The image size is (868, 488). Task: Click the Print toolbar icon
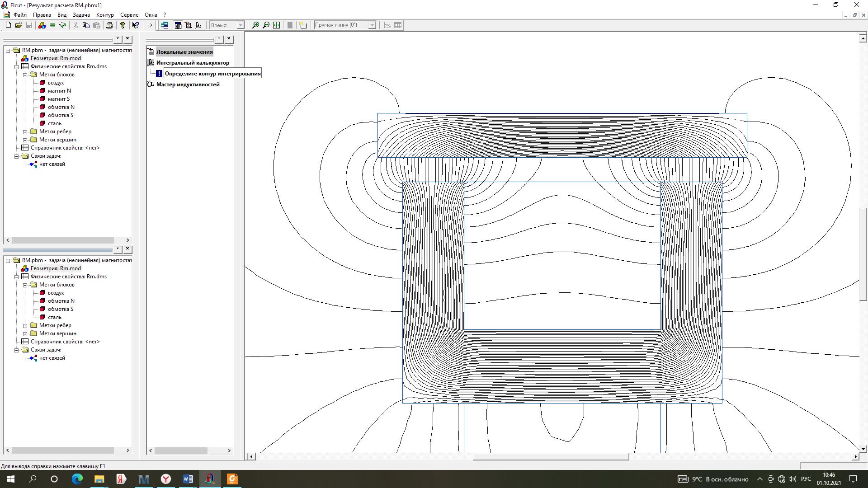109,25
